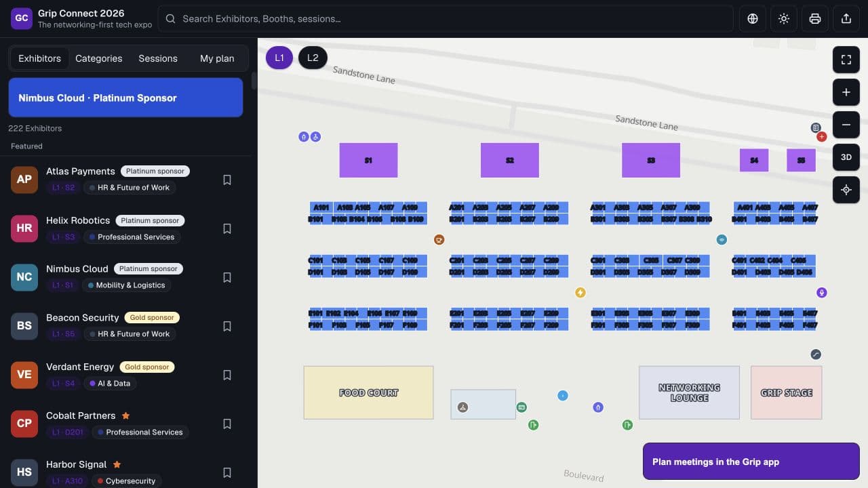Bookmark Atlas Payments exhibitor
The image size is (868, 488).
(227, 180)
